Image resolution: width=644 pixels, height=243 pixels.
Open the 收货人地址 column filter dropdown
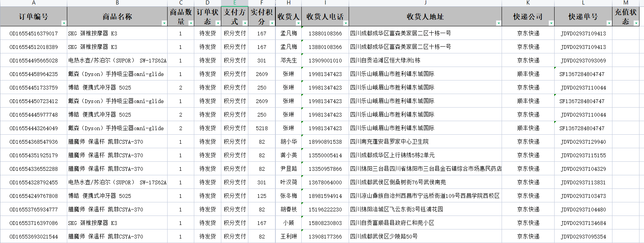pyautogui.click(x=499, y=23)
